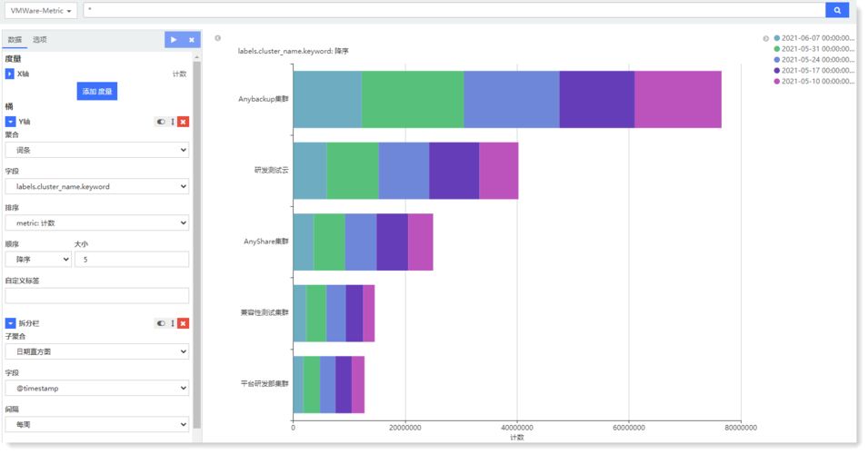Click the blue search magnifier button
This screenshot has height=454, width=868.
[836, 10]
